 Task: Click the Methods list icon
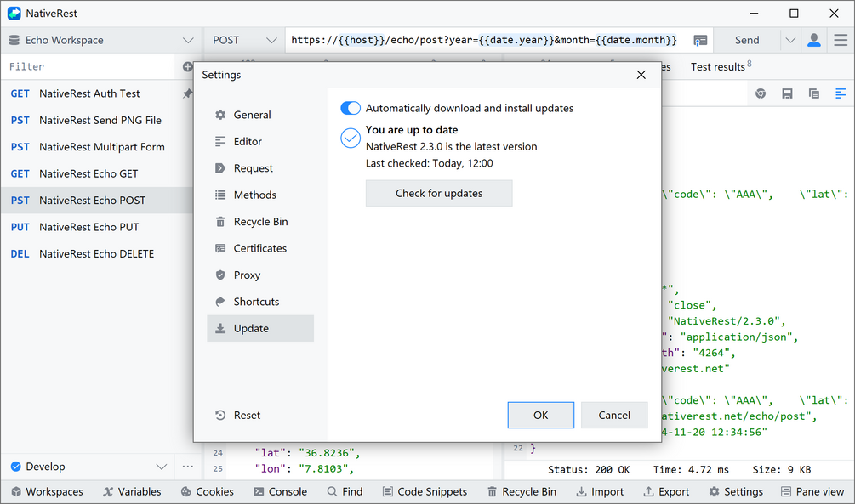[220, 195]
